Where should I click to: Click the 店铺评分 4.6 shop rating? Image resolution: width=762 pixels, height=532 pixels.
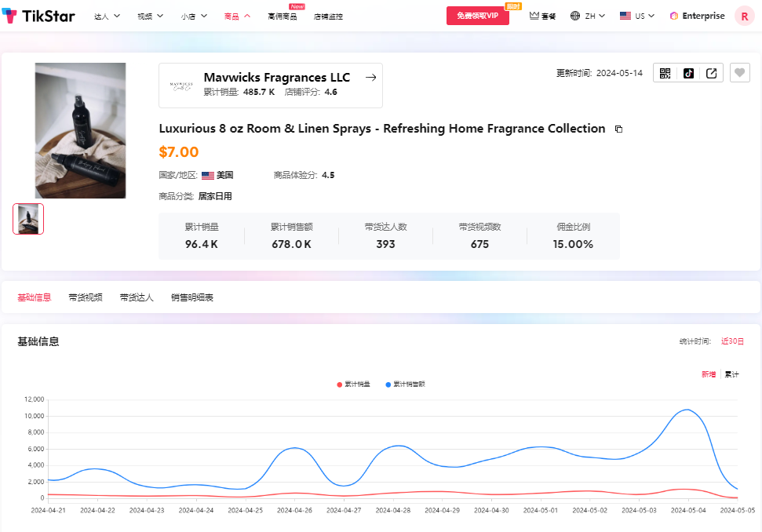click(311, 93)
